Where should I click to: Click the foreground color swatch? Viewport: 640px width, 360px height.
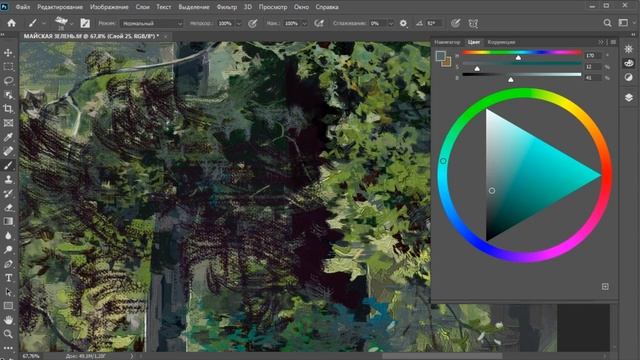pos(440,56)
